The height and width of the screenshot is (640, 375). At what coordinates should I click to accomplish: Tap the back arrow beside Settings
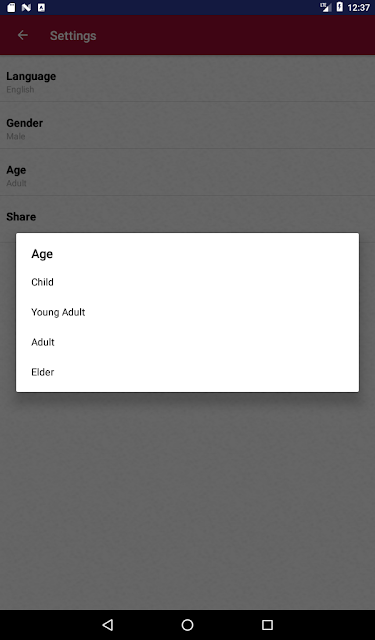(x=23, y=36)
